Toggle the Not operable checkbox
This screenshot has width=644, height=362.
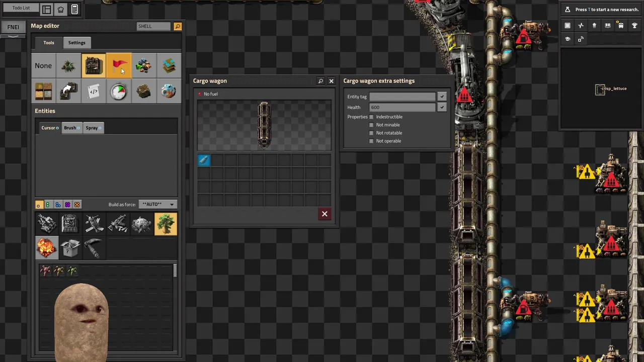click(x=372, y=141)
